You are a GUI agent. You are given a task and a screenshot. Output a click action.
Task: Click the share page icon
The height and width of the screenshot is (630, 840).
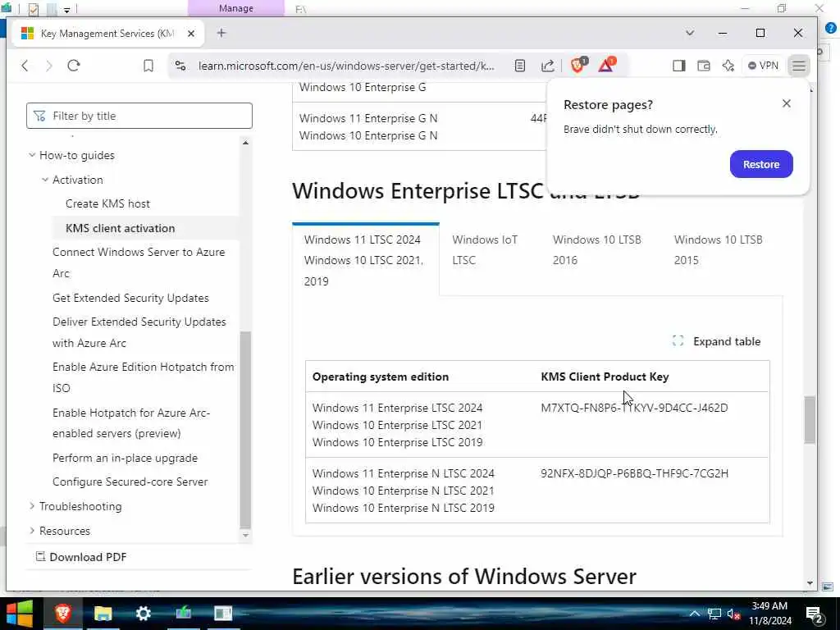pyautogui.click(x=547, y=66)
